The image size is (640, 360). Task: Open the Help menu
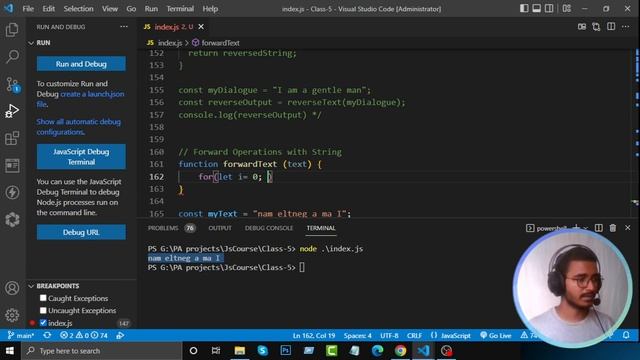[210, 9]
